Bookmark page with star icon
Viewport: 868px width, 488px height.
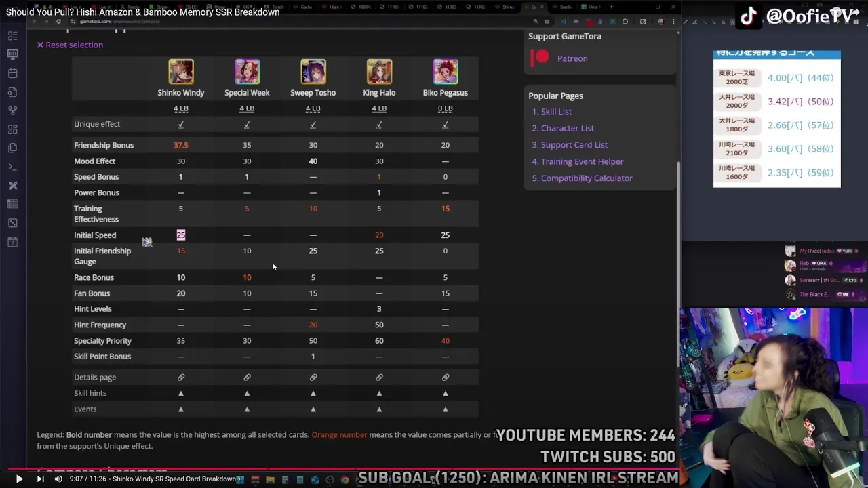tap(547, 22)
